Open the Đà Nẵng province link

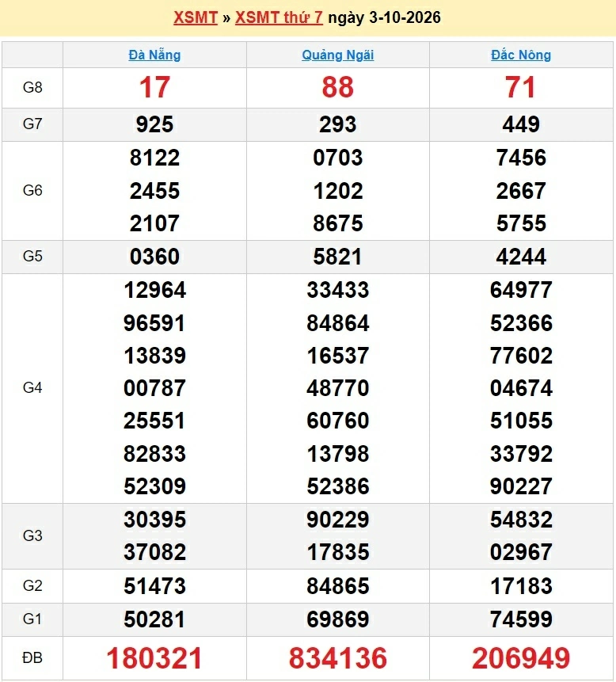point(154,55)
